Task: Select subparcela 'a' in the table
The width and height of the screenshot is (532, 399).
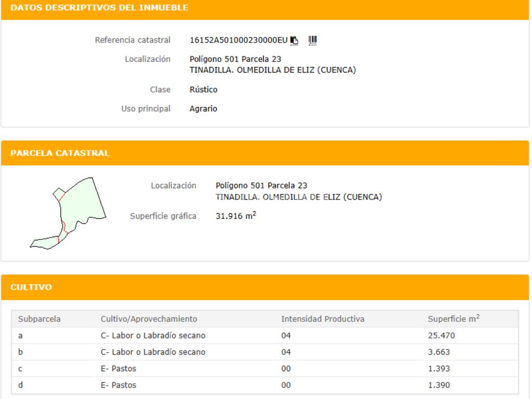Action: [20, 336]
